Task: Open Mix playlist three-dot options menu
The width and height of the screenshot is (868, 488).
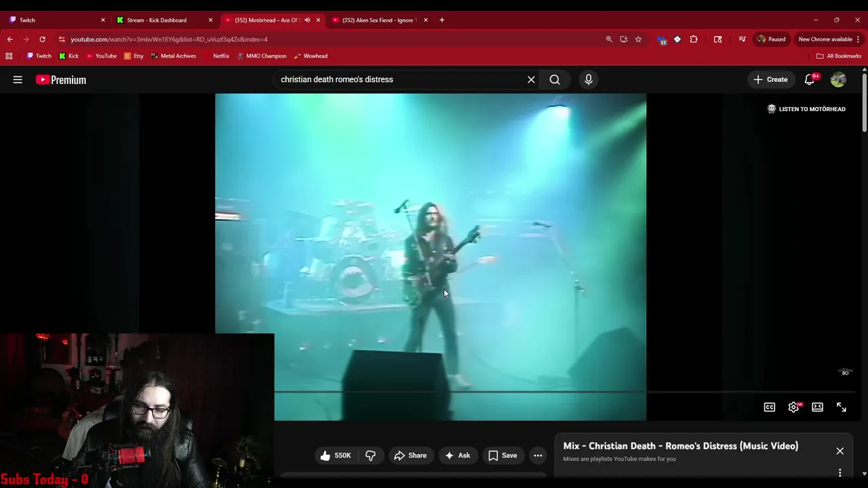Action: (x=840, y=473)
